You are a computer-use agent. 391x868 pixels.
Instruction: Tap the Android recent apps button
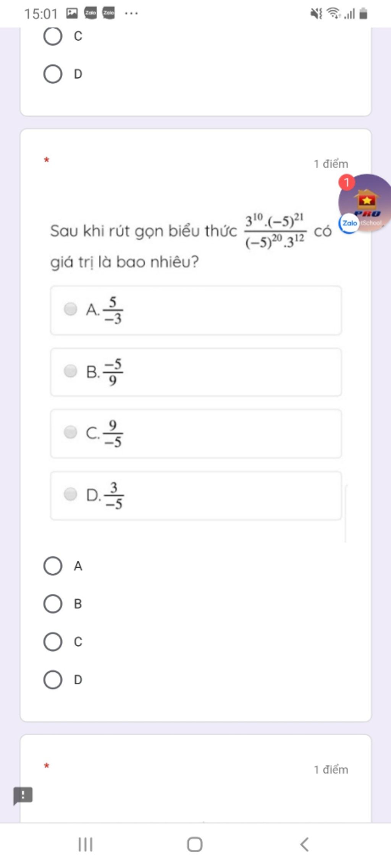coord(86,844)
